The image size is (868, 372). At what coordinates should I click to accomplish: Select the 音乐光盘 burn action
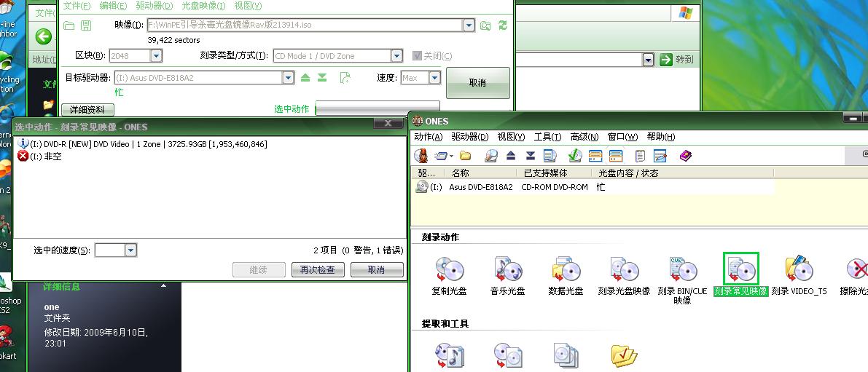click(x=508, y=276)
